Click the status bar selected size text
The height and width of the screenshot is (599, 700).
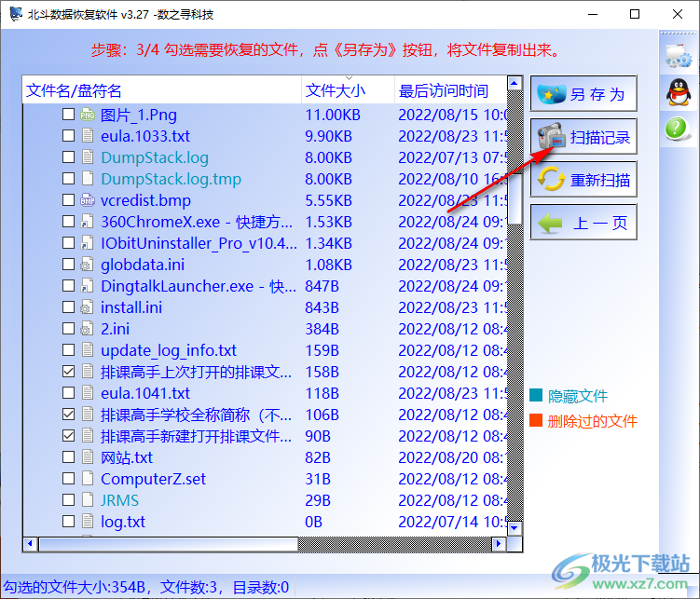click(146, 587)
